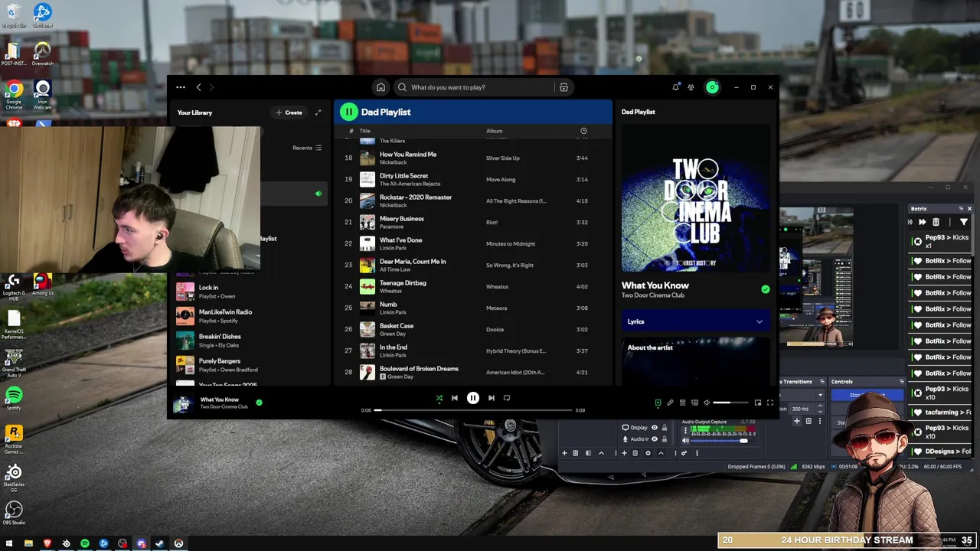980x551 pixels.
Task: Open Purely Bangers playlist in library
Action: coord(251,365)
